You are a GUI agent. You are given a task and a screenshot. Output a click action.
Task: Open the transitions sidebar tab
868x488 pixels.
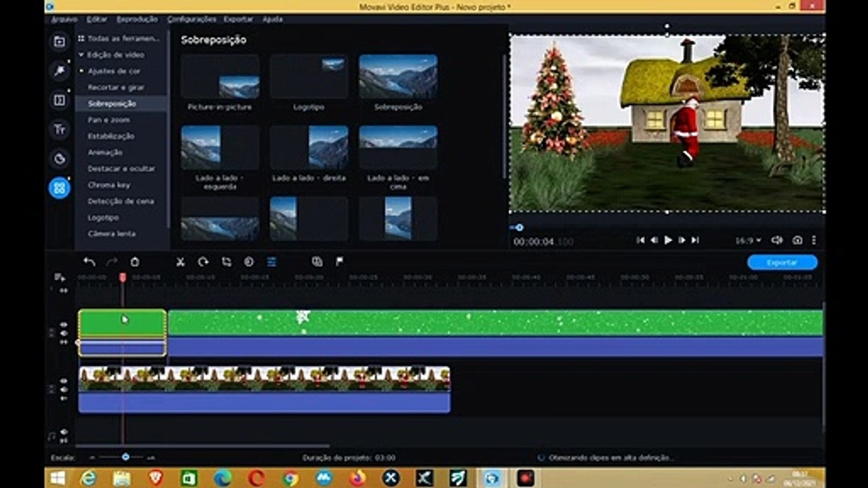60,100
